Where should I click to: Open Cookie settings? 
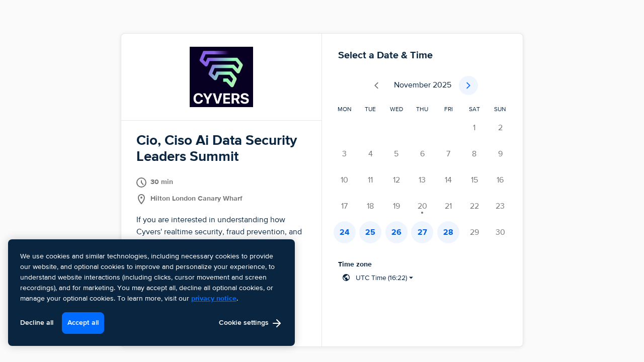tap(244, 323)
